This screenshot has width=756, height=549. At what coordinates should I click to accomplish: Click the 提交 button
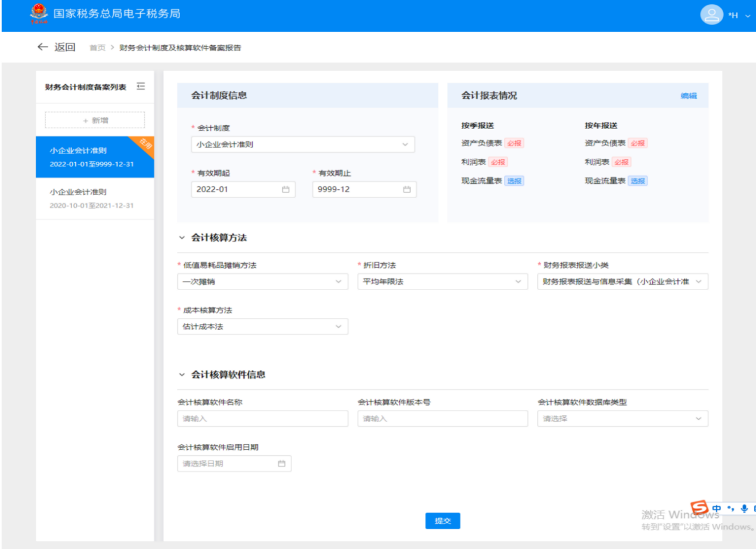point(442,521)
